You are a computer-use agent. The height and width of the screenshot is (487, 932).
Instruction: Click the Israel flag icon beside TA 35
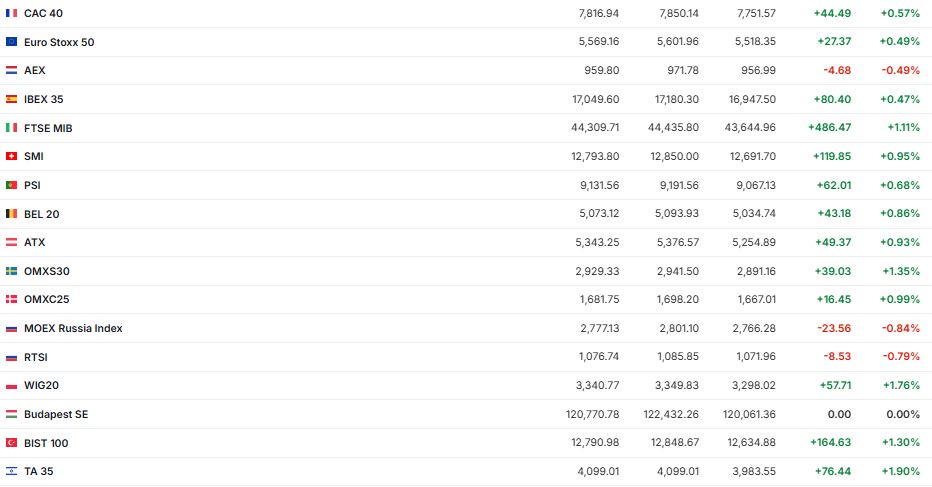tap(11, 471)
